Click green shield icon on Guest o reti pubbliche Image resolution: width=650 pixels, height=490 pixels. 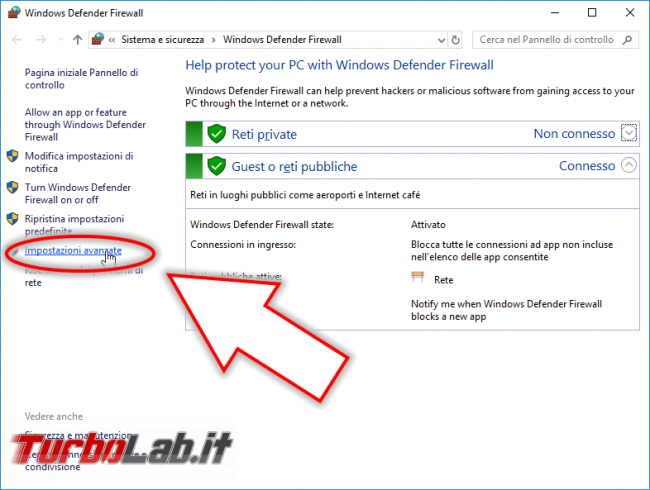216,166
